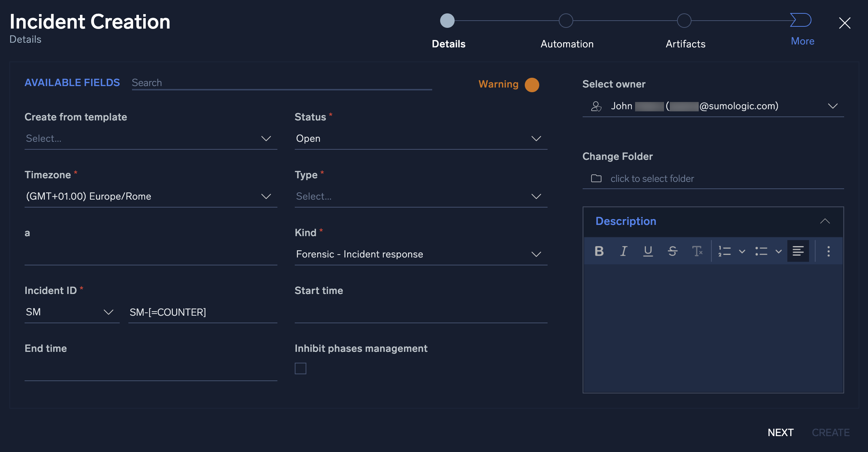Viewport: 868px width, 452px height.
Task: Clear text formatting in the Description editor
Action: tap(697, 251)
